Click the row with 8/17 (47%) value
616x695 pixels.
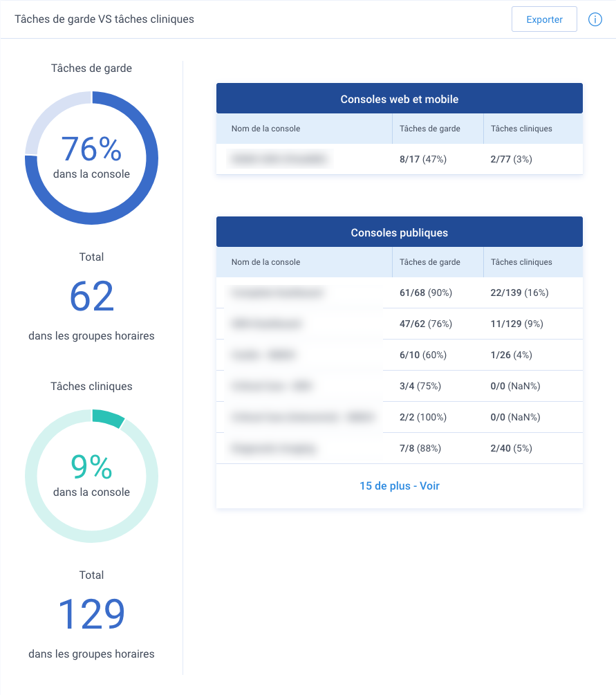[x=400, y=159]
